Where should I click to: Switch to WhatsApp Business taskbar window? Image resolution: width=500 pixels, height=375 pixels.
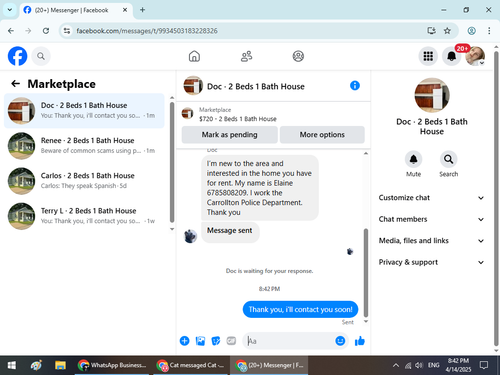(x=112, y=365)
